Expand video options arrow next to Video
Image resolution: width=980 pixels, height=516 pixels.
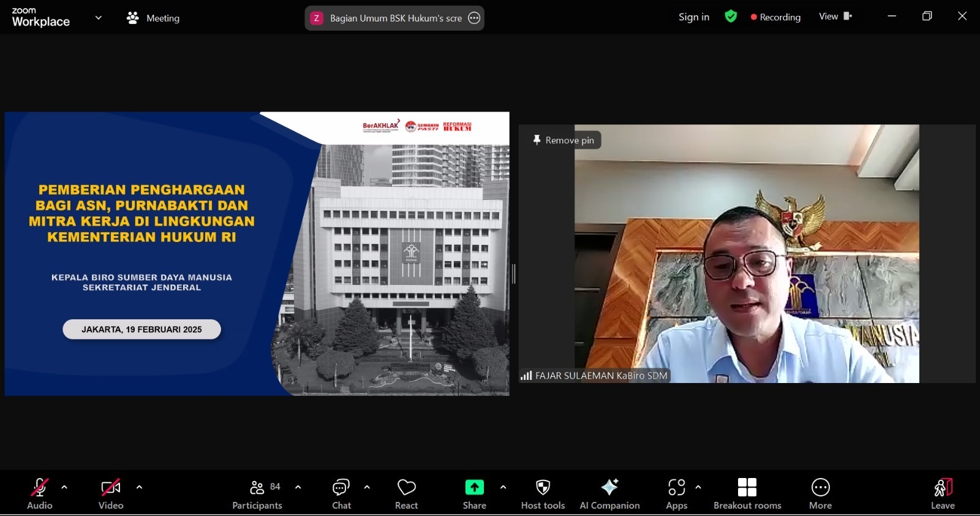(x=139, y=488)
